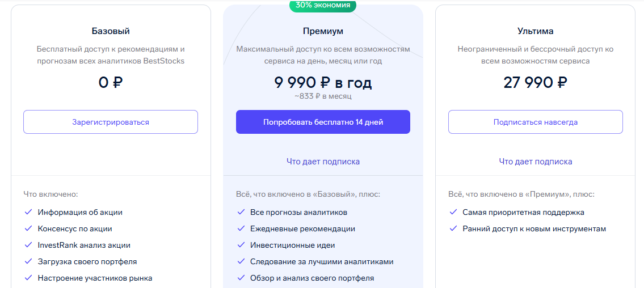Click the checkmark next to Следование за лучшими аналитиками
Viewport: 644px width, 288px height.
tap(241, 261)
